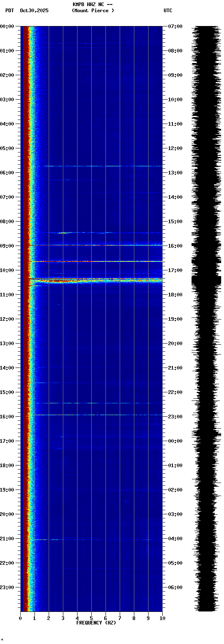
Task: Click the strong broadband event band near 10:25 PDT
Action: [95, 280]
